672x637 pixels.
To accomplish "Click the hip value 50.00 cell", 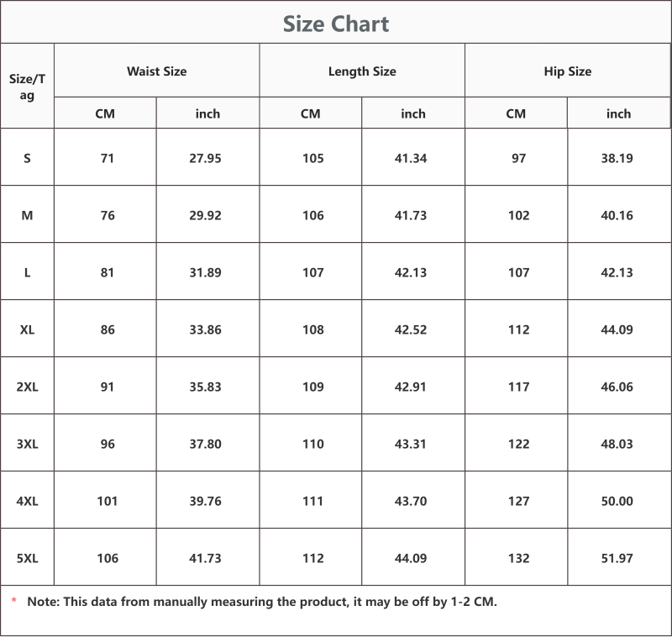I will click(617, 501).
